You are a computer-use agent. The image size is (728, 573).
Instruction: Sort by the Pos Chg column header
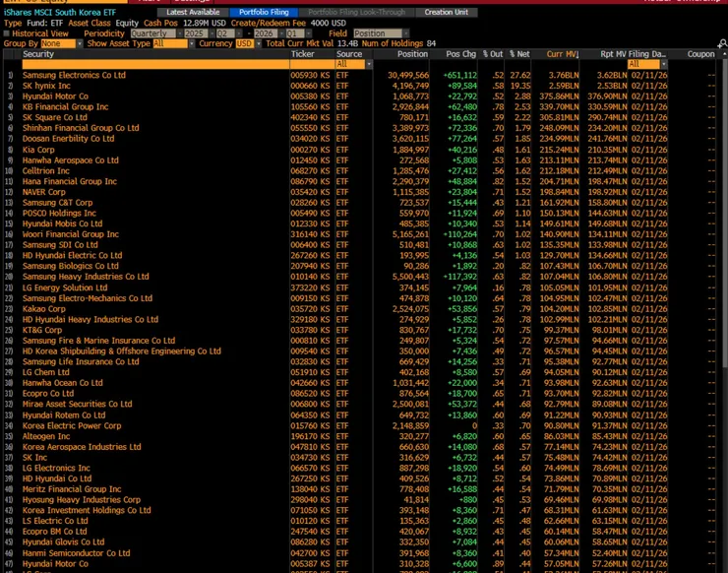[x=460, y=54]
